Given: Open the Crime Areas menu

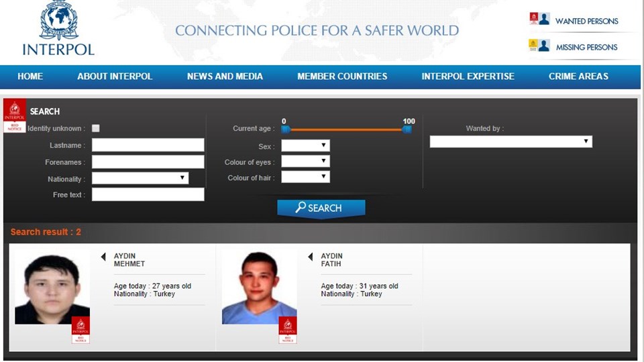Looking at the screenshot, I should coord(578,76).
